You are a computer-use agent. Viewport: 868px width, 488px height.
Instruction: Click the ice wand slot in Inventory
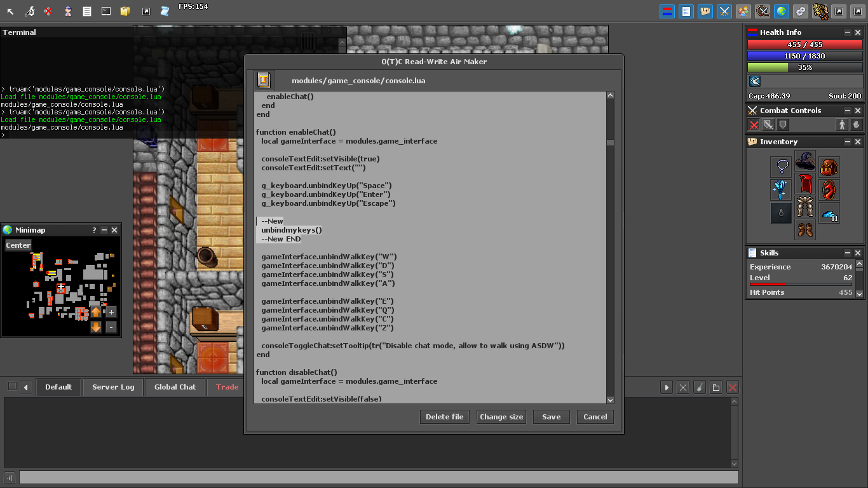782,190
